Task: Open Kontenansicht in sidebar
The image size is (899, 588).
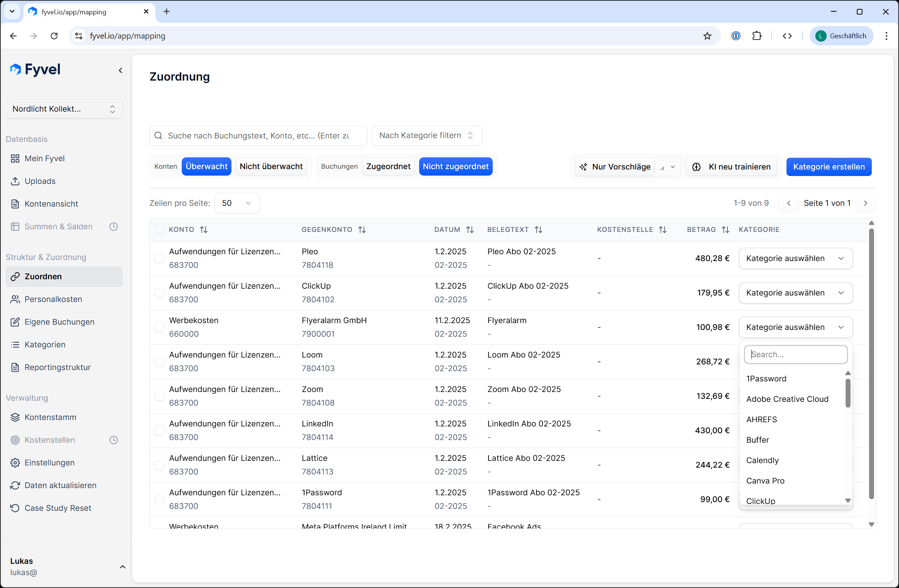Action: pos(51,204)
